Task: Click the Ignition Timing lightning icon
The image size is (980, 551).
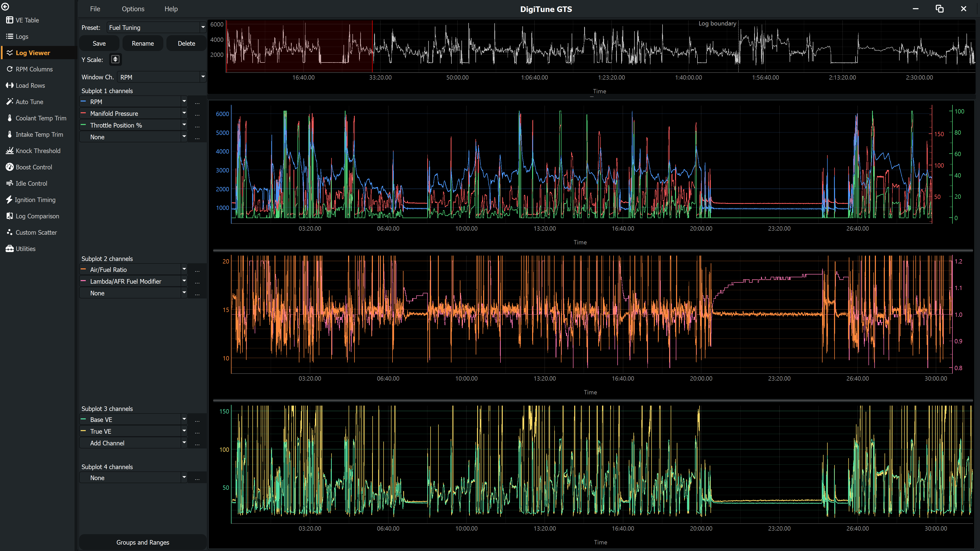Action: point(9,200)
